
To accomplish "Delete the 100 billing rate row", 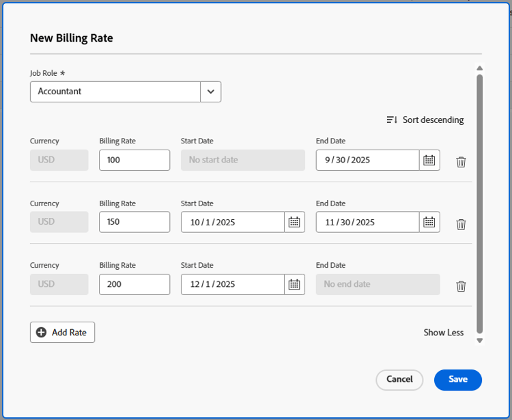I will pyautogui.click(x=461, y=162).
